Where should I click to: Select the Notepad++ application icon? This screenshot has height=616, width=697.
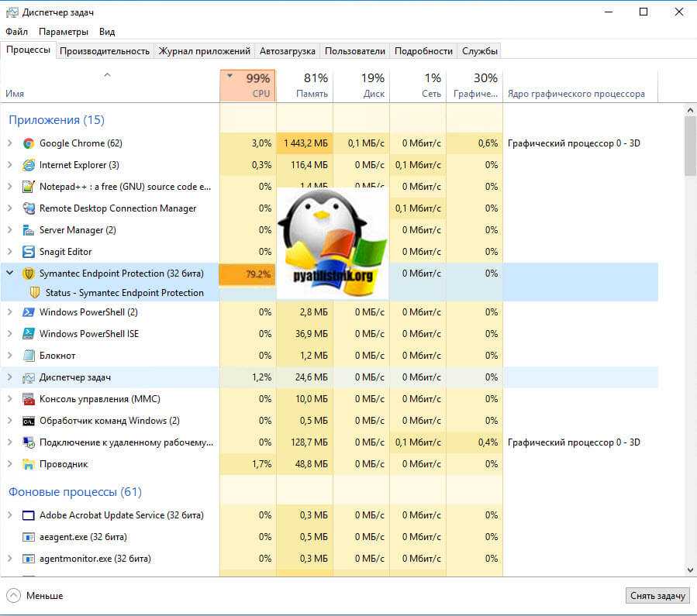tap(29, 187)
